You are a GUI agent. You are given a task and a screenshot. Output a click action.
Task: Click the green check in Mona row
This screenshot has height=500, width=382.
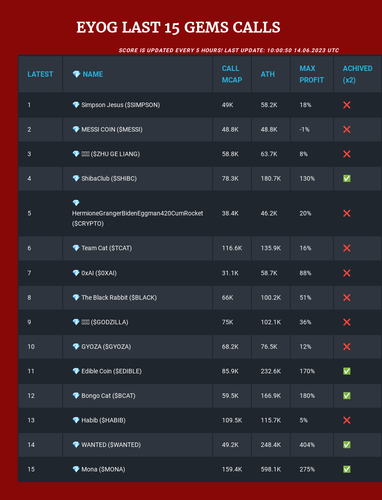click(x=347, y=469)
